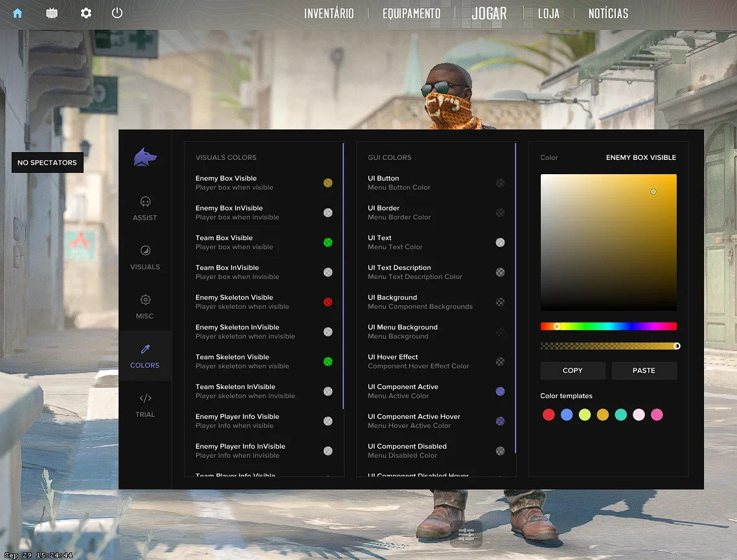Pick UI Text Description color swatch
This screenshot has width=737, height=560.
pos(500,273)
